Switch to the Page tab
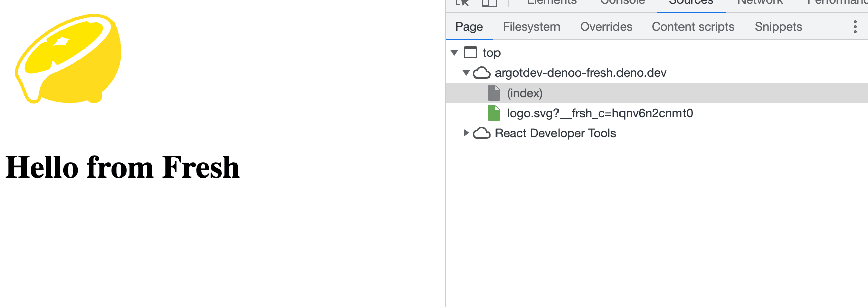 469,27
